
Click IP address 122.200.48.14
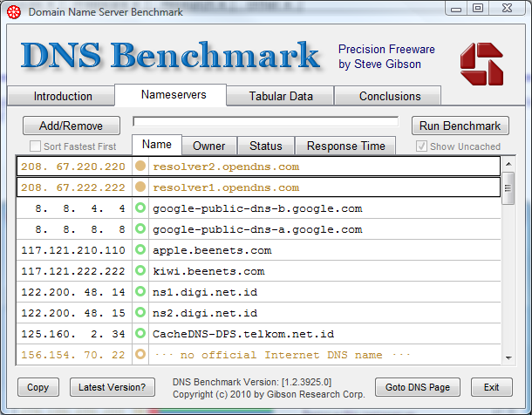click(x=73, y=293)
